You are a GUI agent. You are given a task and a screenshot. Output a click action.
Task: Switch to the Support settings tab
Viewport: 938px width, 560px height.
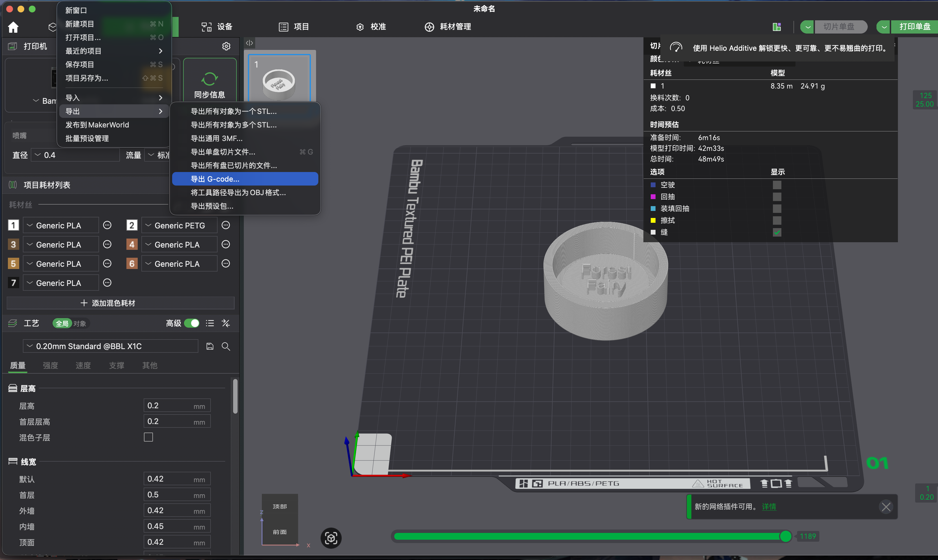tap(116, 365)
